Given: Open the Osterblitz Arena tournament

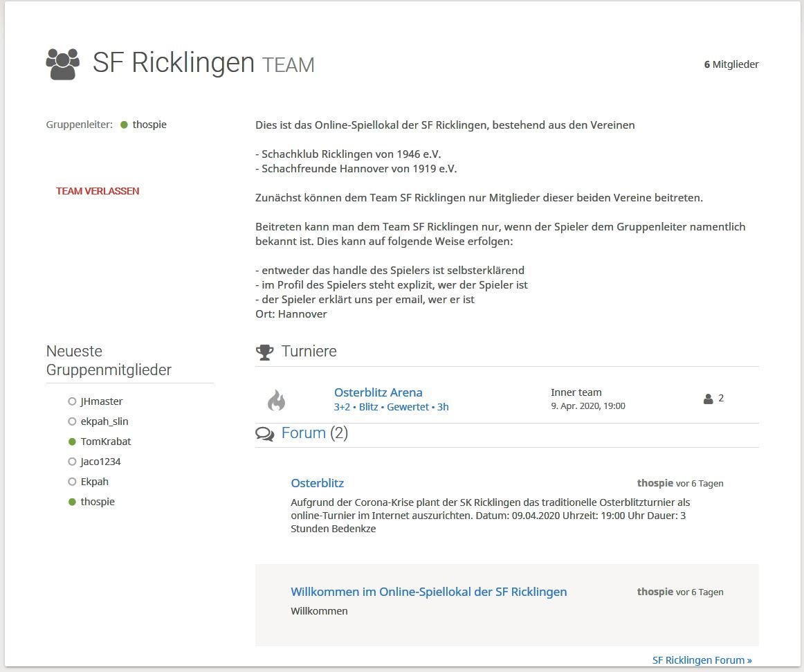Looking at the screenshot, I should pos(378,392).
